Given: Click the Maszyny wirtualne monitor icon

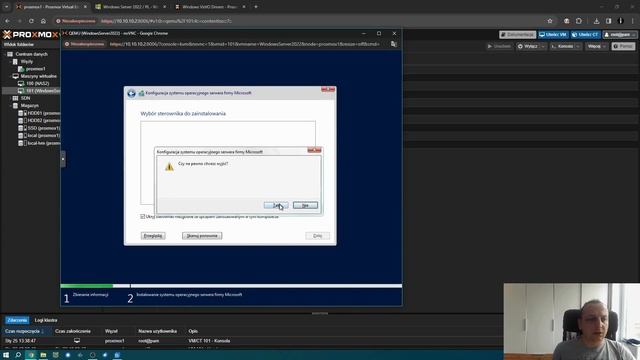Looking at the screenshot, I should [16, 76].
